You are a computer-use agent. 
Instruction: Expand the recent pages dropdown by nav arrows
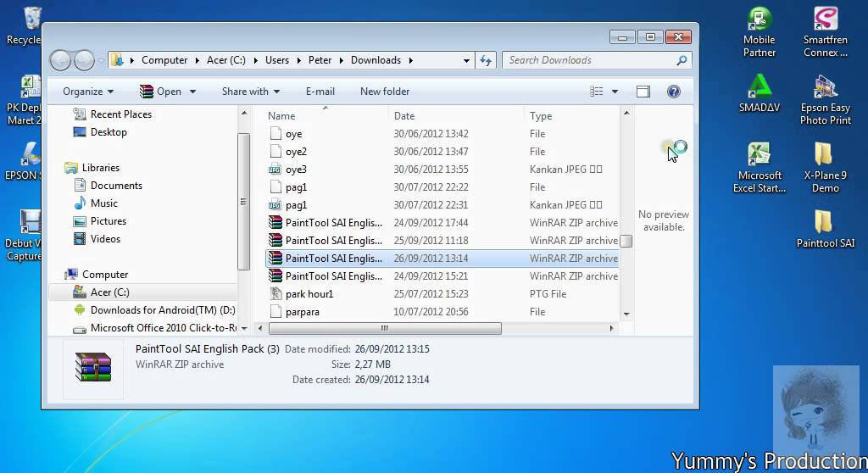click(101, 60)
